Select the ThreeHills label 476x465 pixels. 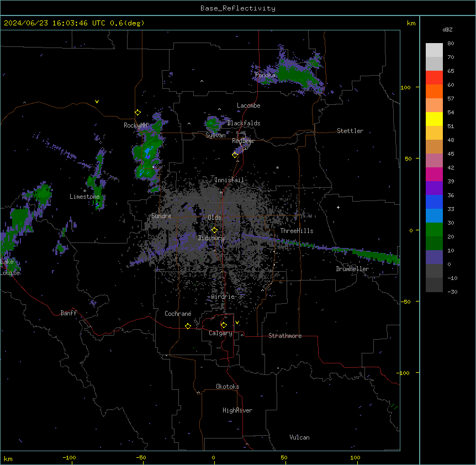[x=297, y=231]
